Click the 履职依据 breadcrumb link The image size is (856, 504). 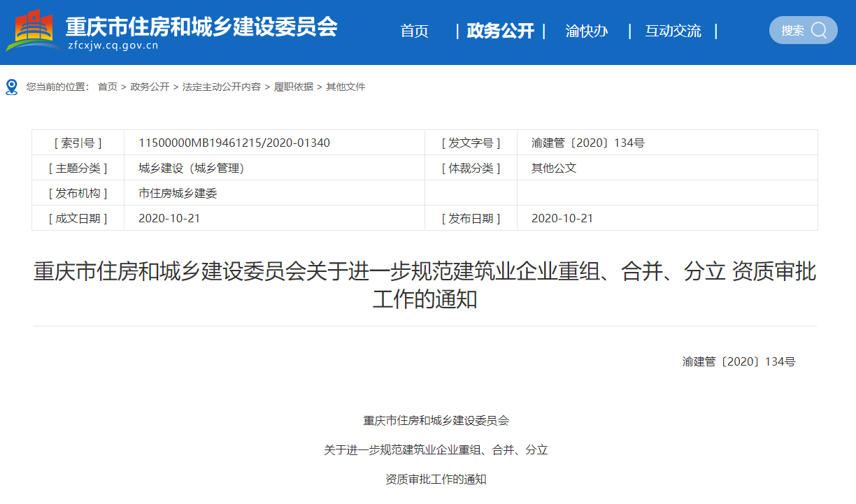pos(294,87)
